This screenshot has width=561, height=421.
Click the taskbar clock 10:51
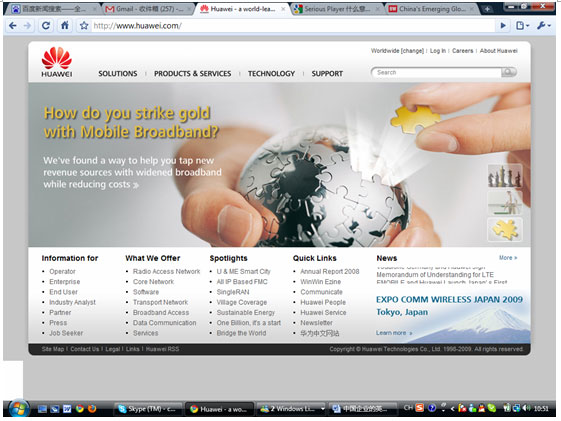click(541, 408)
